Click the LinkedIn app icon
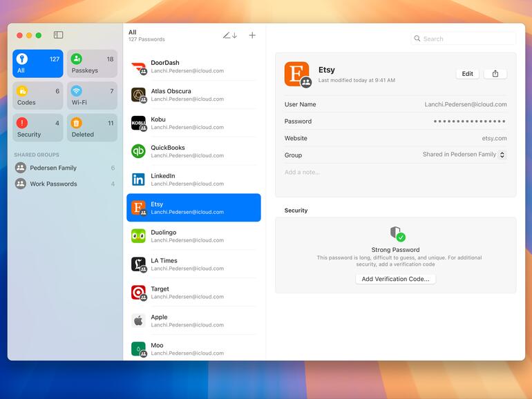 [x=138, y=179]
